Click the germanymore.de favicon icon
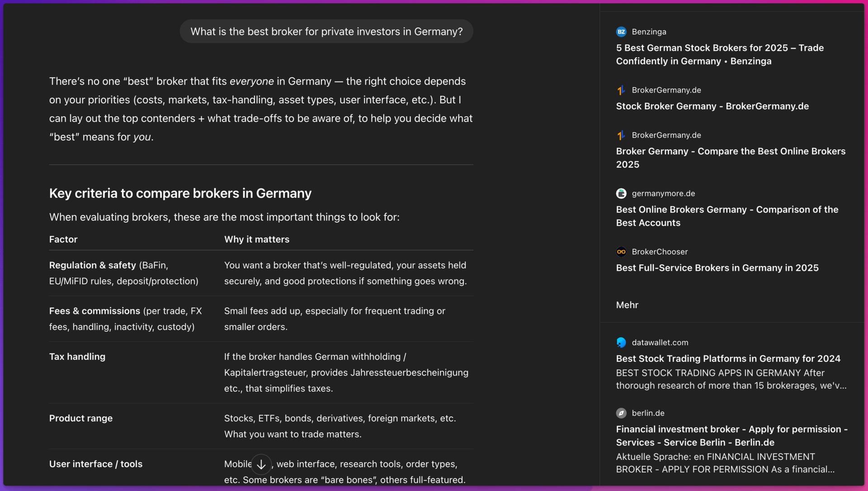 tap(621, 194)
